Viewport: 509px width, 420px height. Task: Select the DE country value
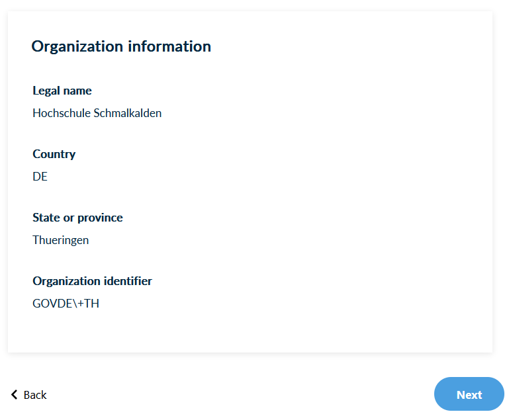point(40,177)
